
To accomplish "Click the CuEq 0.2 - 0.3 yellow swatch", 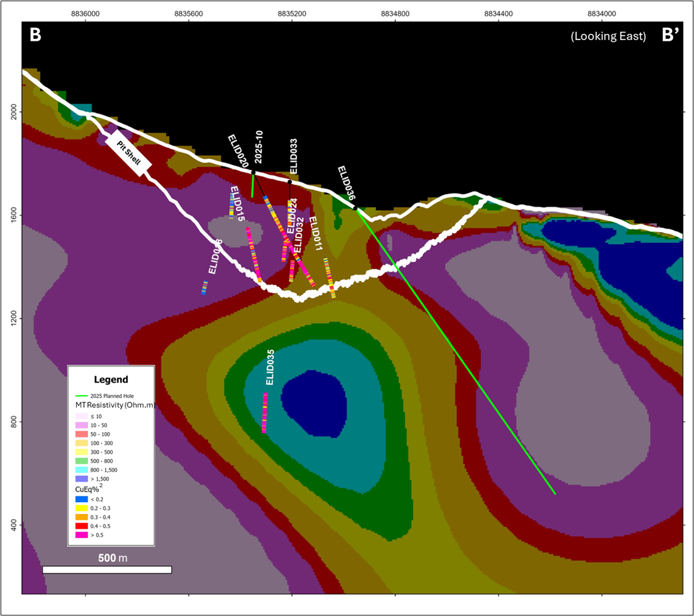I will pos(79,508).
